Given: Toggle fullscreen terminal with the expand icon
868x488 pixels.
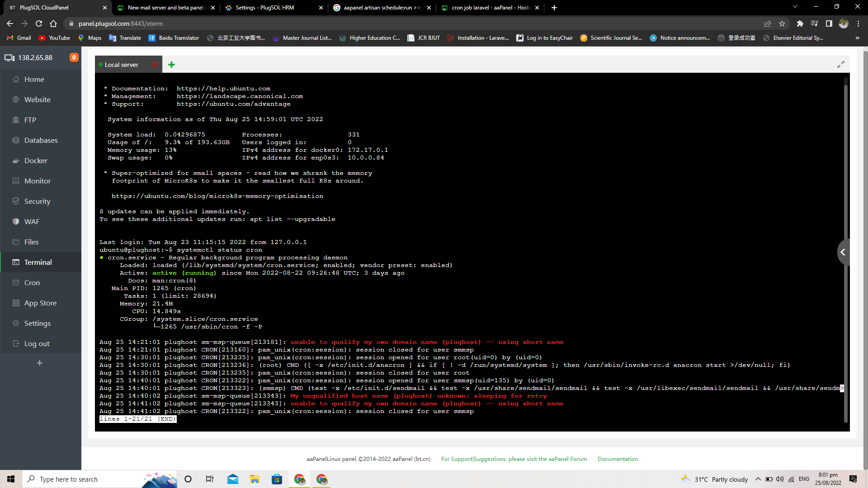Looking at the screenshot, I should (x=840, y=65).
